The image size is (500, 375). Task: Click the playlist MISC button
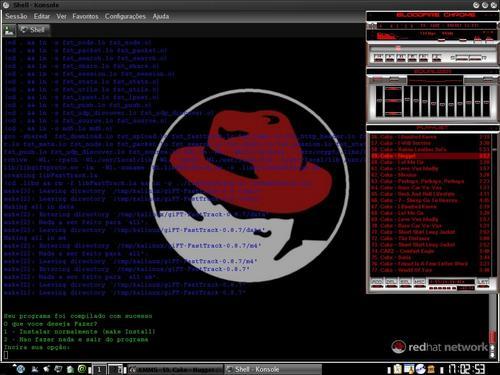[419, 283]
